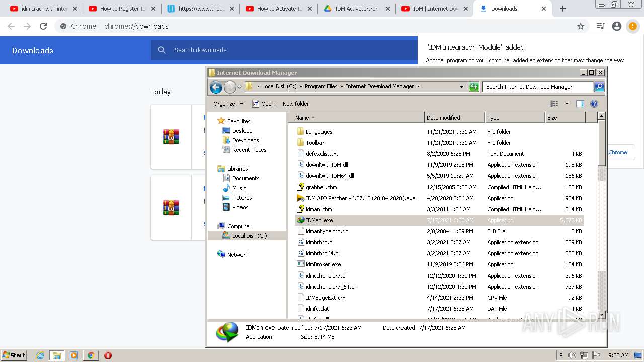Image resolution: width=644 pixels, height=362 pixels.
Task: Select the Languages folder icon
Action: click(301, 132)
